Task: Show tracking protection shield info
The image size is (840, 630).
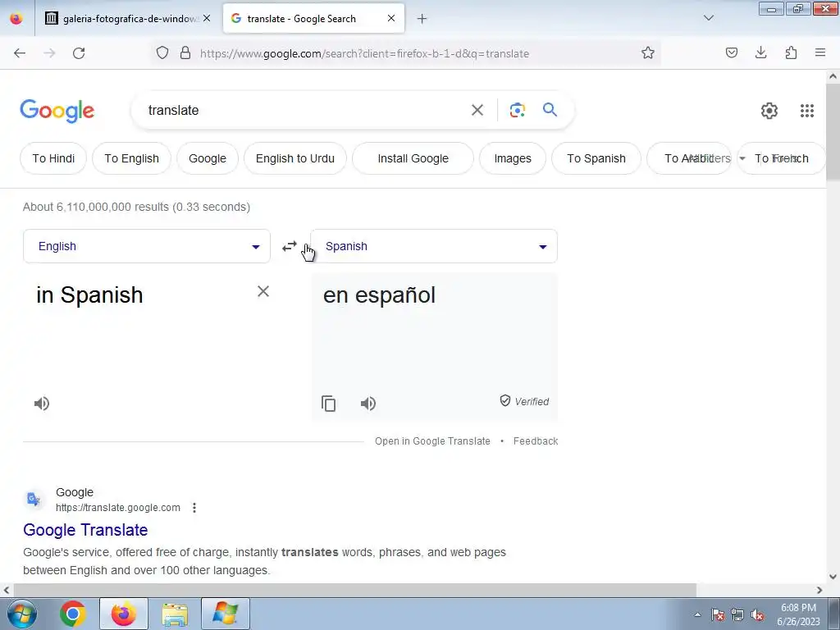Action: 162,53
